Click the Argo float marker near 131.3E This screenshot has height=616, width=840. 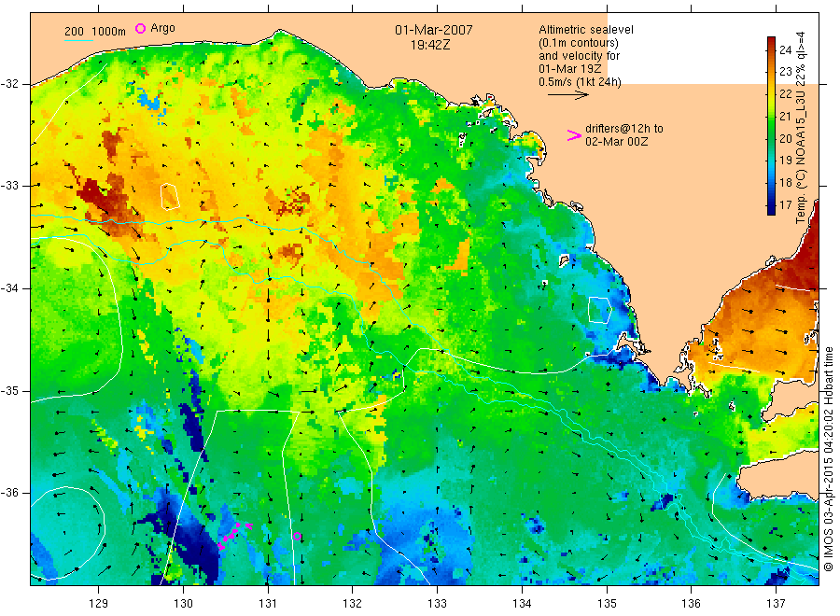298,536
